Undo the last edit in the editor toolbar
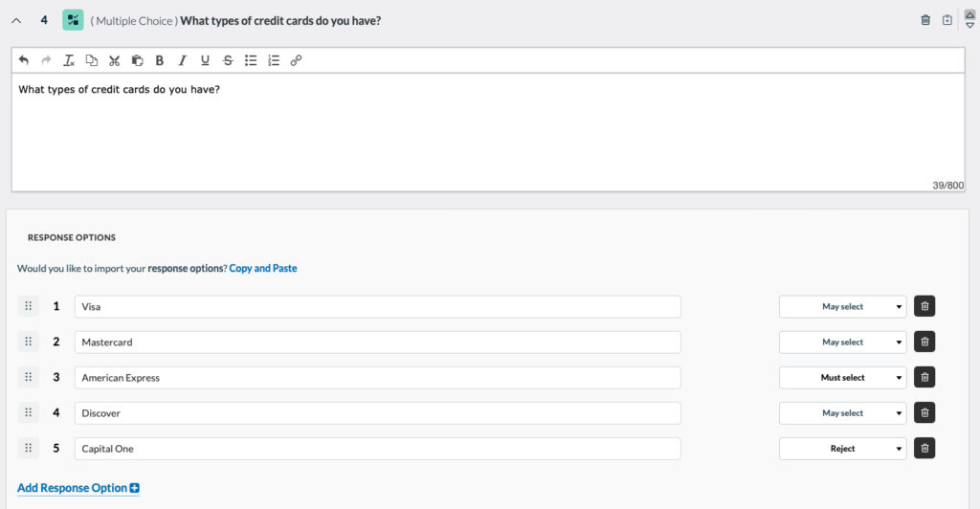This screenshot has width=980, height=509. click(x=24, y=60)
